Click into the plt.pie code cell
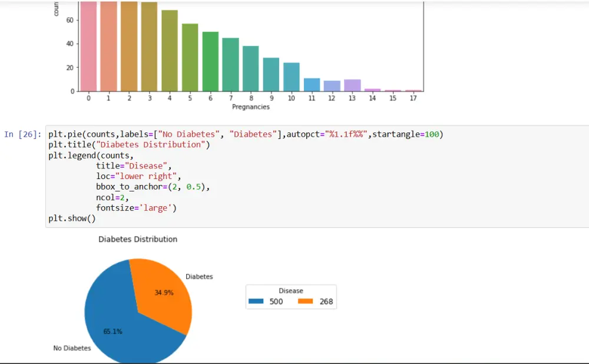The image size is (589, 364). 317,177
